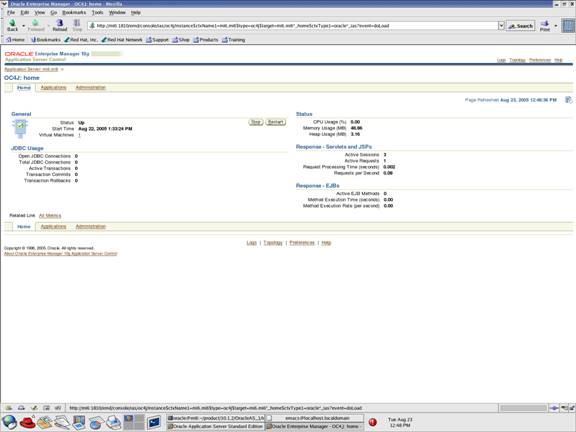Click the Stop loading icon
The width and height of the screenshot is (576, 432).
[x=77, y=23]
